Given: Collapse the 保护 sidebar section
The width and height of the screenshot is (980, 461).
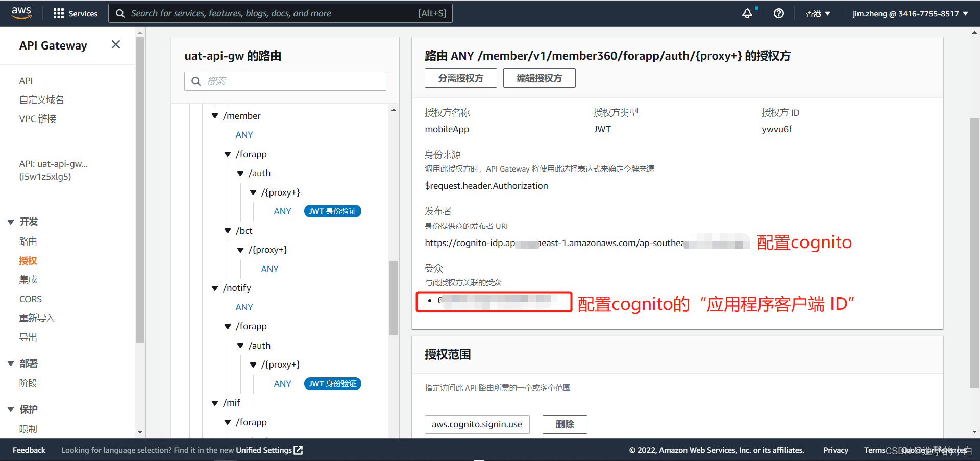Looking at the screenshot, I should coord(11,409).
